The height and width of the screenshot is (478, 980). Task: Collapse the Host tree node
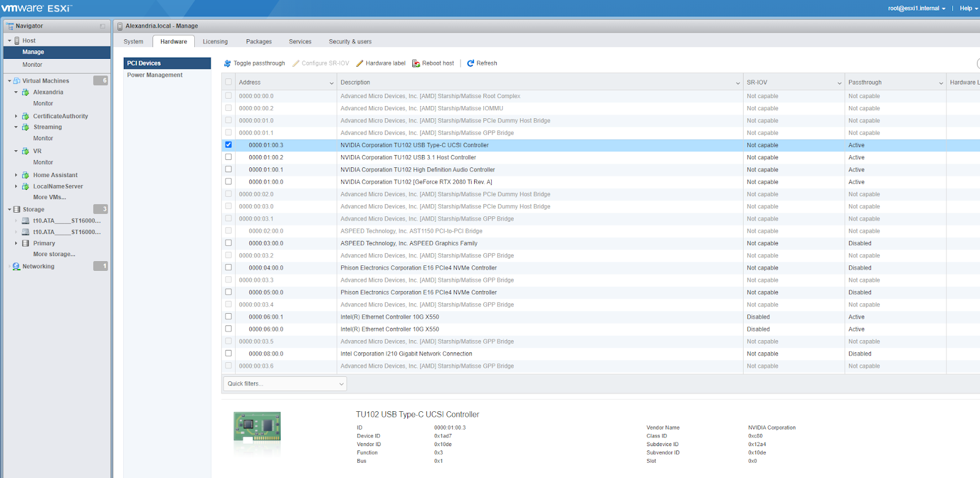tap(9, 41)
